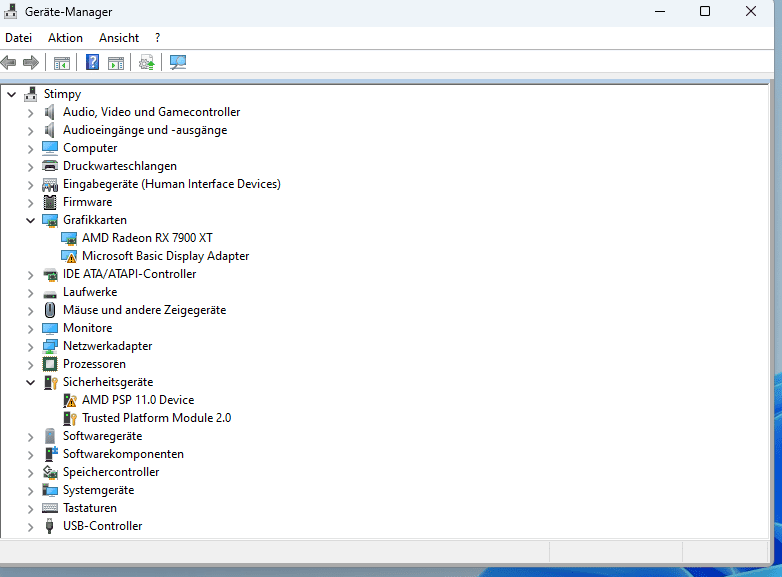Toggle the action pane toolbar icon
782x577 pixels.
[x=116, y=63]
